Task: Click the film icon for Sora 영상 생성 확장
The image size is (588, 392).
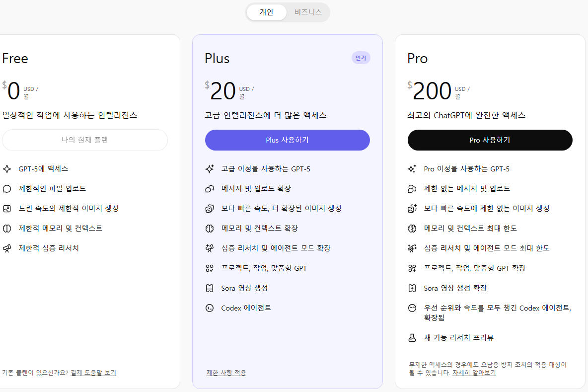Action: 412,288
